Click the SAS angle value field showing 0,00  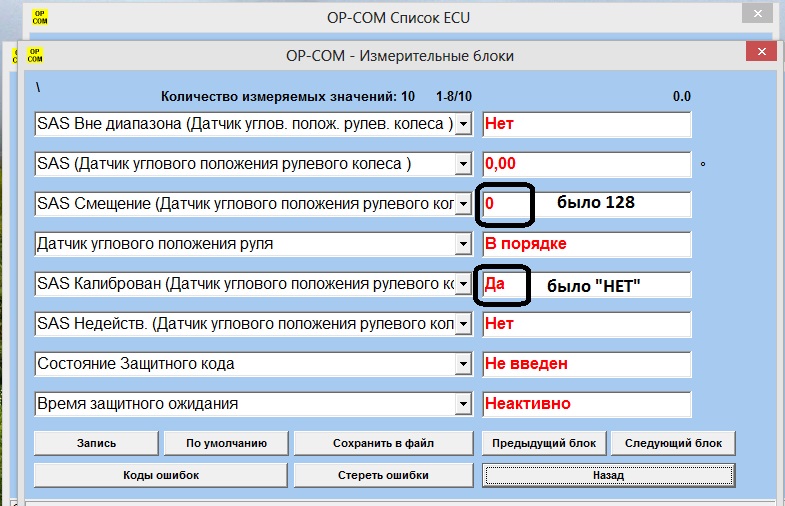point(586,164)
